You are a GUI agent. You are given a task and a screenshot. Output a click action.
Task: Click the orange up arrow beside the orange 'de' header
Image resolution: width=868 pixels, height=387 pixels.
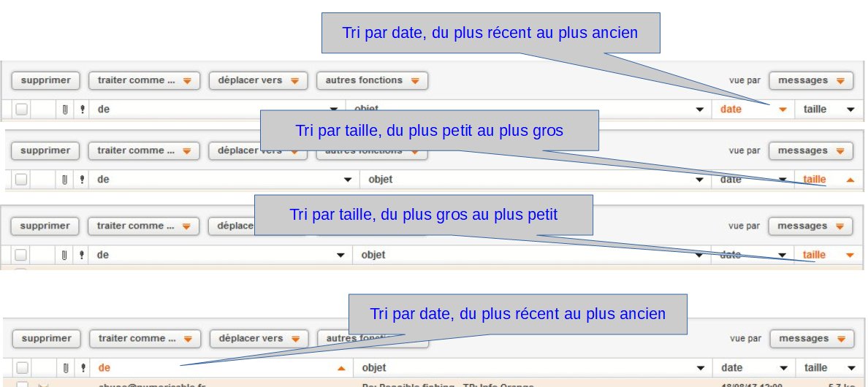tap(341, 368)
